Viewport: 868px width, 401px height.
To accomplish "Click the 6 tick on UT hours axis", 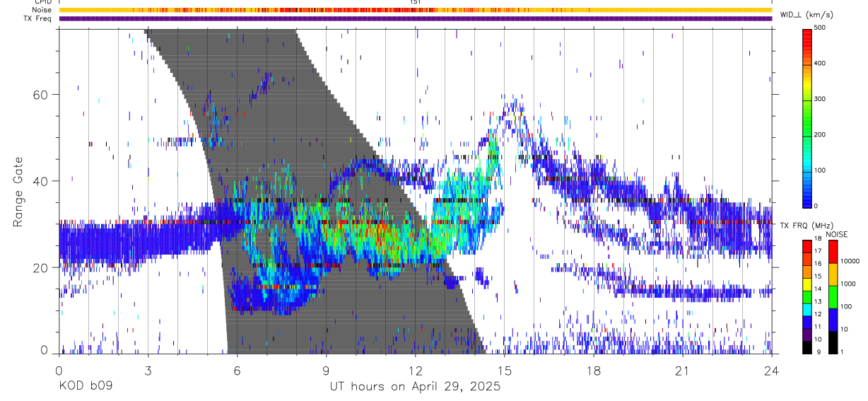I will click(237, 370).
